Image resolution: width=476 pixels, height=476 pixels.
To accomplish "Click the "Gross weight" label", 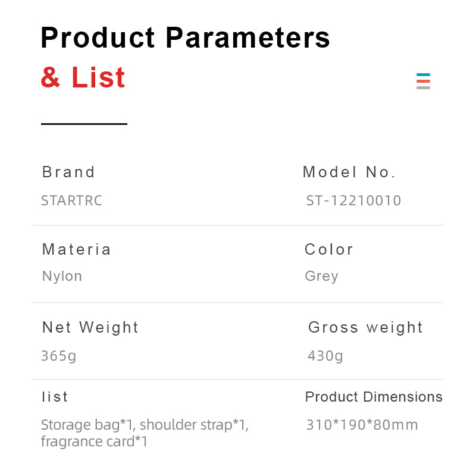I will point(365,327).
